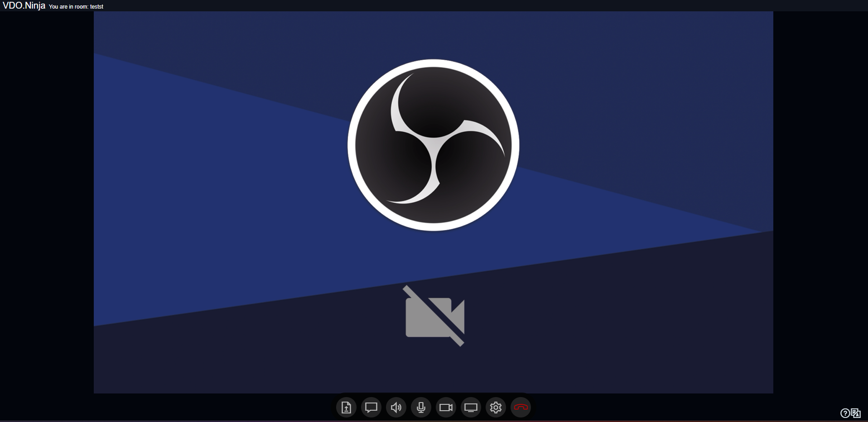Screen dimensions: 868x422
Task: Toggle the video camera off
Action: click(446, 408)
